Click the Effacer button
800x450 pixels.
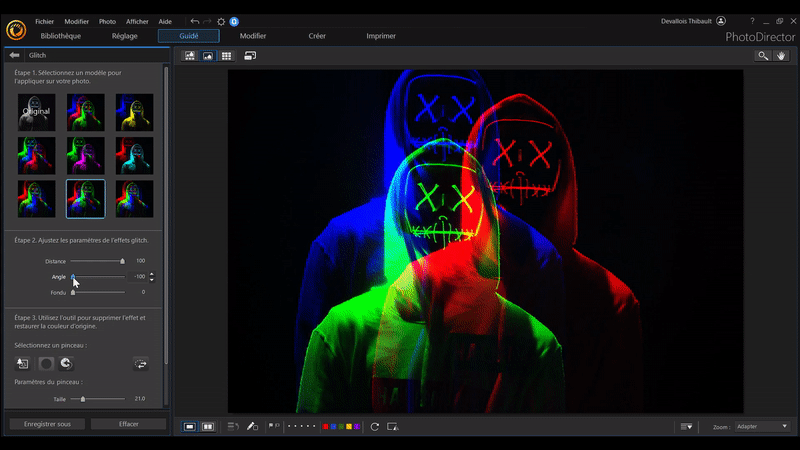pyautogui.click(x=129, y=424)
